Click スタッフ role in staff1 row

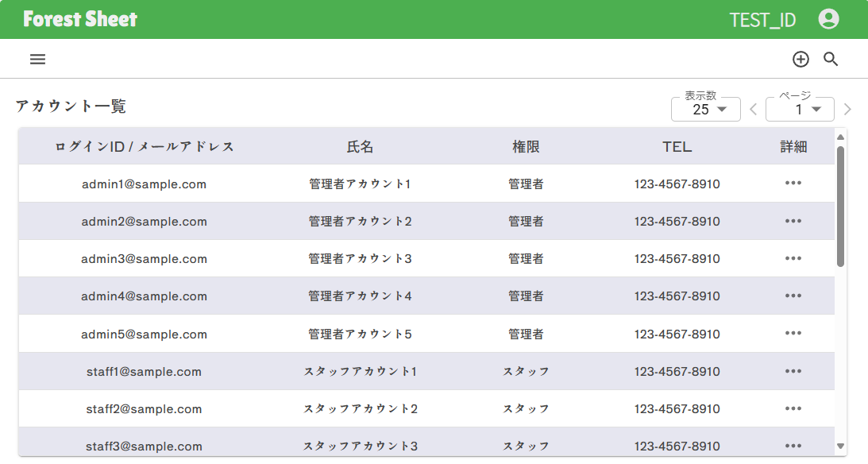pos(526,372)
